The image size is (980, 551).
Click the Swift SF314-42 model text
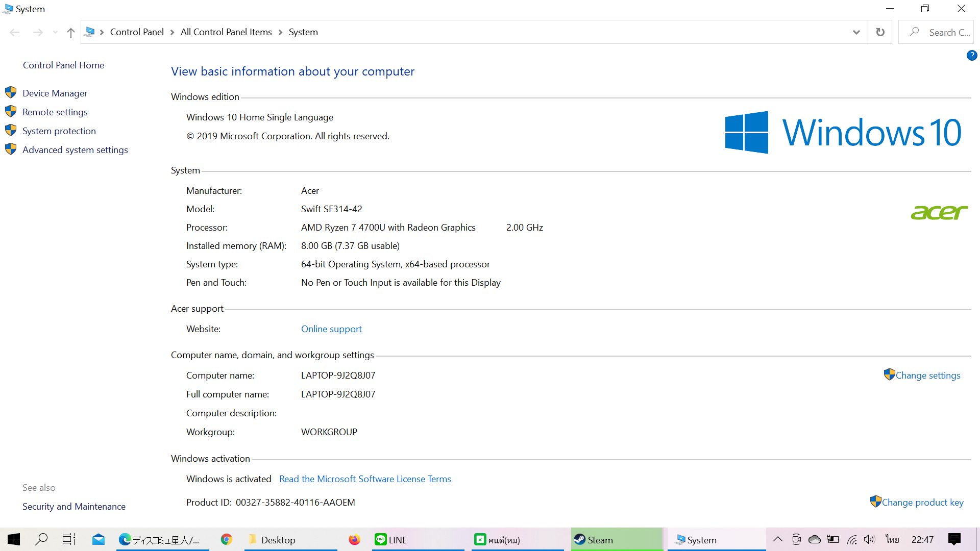[331, 209]
